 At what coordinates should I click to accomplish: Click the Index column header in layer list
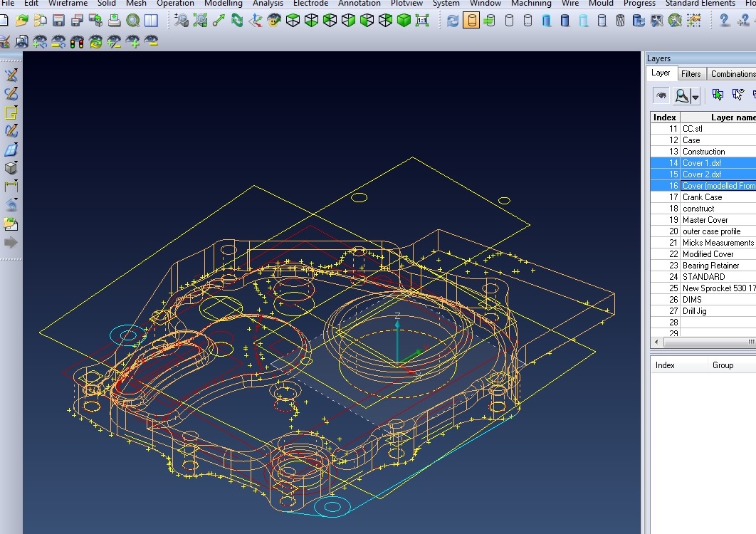665,117
